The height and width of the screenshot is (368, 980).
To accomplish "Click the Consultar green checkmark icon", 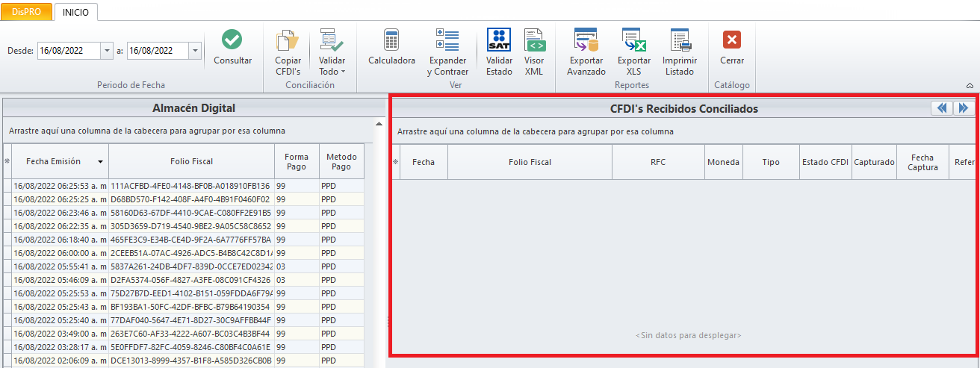I will tap(232, 40).
